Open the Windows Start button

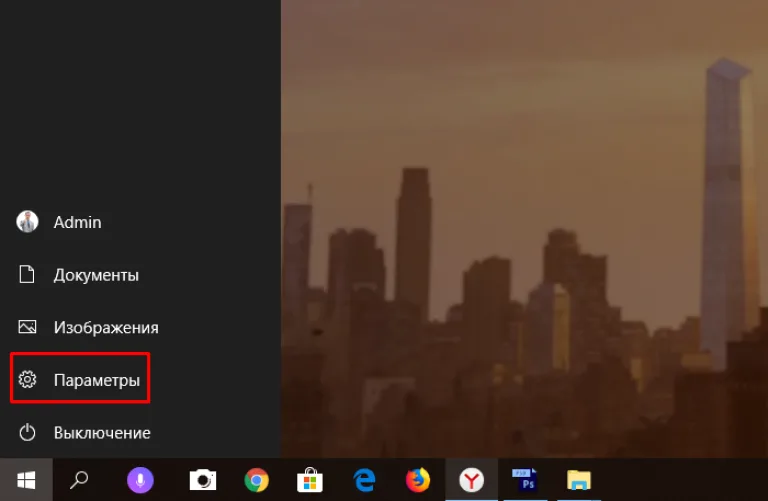pyautogui.click(x=26, y=480)
